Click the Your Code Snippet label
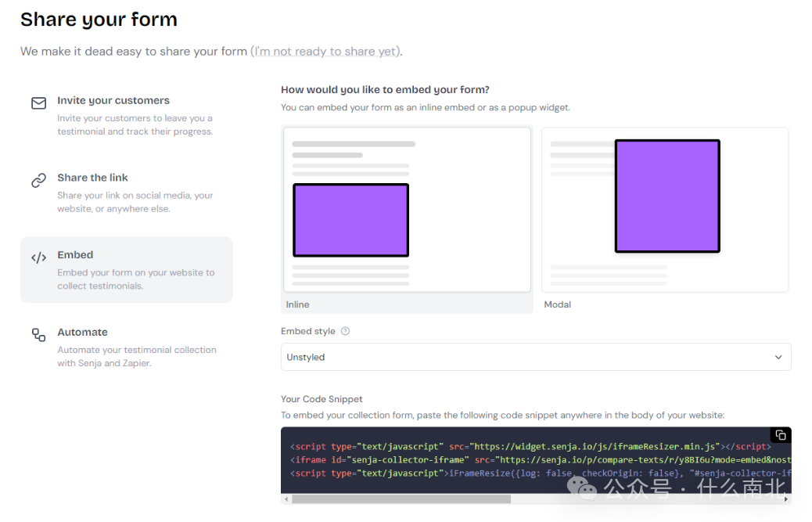Image resolution: width=812 pixels, height=522 pixels. 322,399
